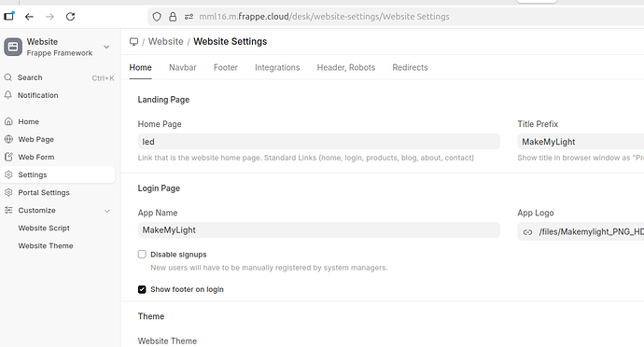Viewport: 644px width, 347px height.
Task: Collapse the Customize section chevron
Action: point(106,211)
